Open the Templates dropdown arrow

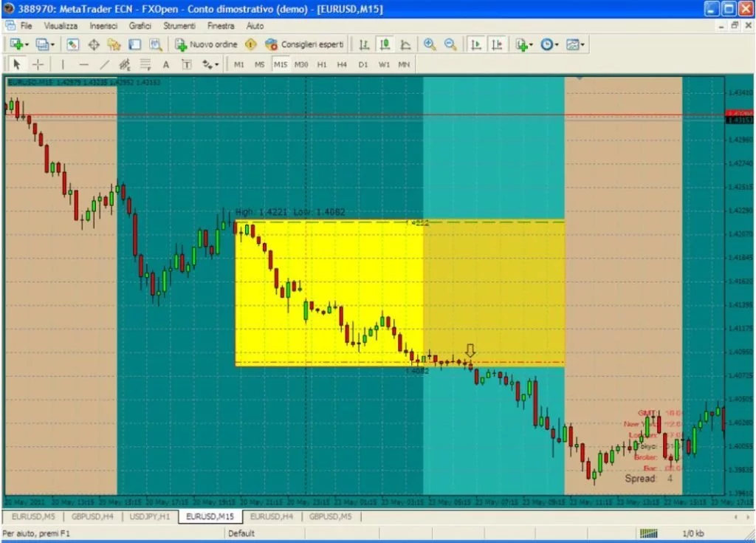click(581, 44)
